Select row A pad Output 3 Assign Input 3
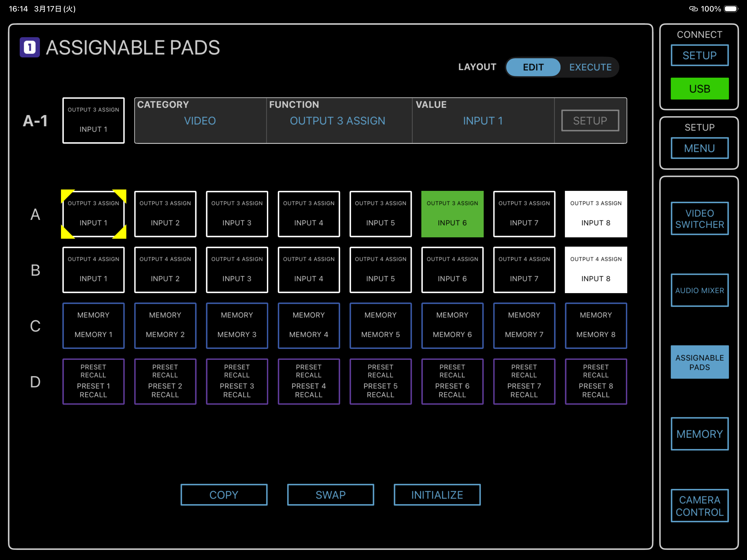This screenshot has width=747, height=560. point(237,214)
